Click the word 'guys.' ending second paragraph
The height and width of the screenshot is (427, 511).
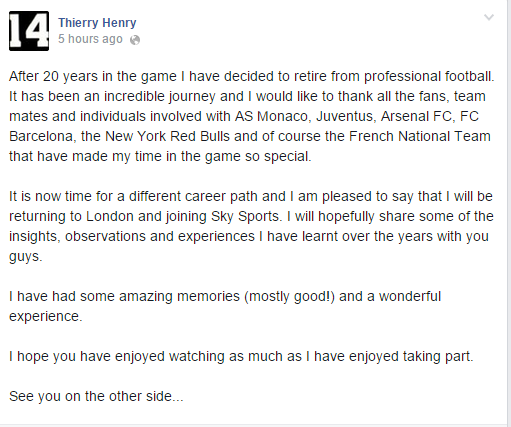point(26,257)
